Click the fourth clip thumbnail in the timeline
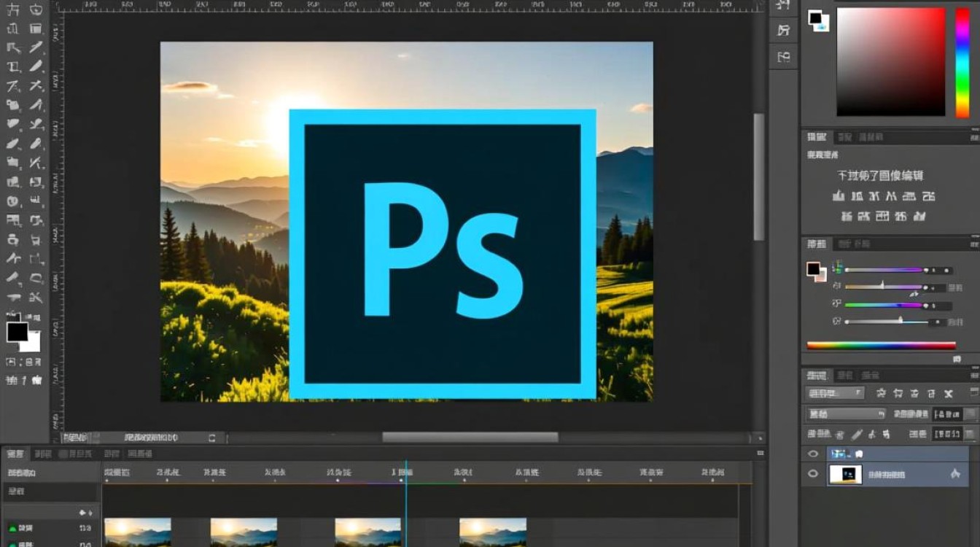The image size is (980, 547). click(493, 532)
